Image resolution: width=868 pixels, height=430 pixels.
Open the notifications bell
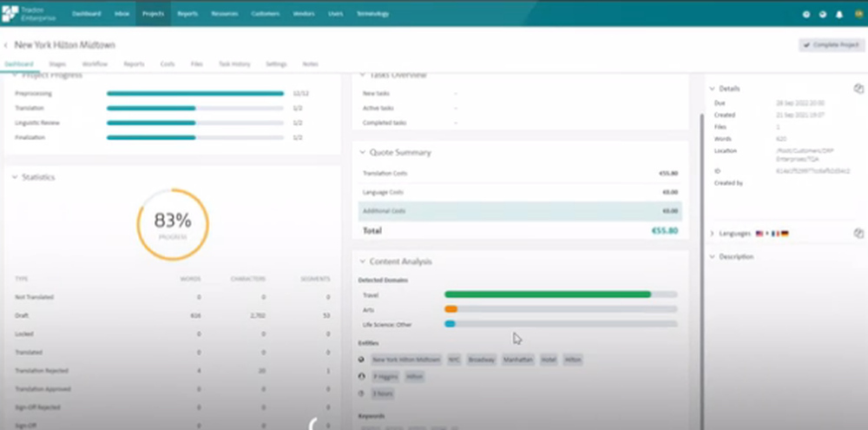[839, 15]
